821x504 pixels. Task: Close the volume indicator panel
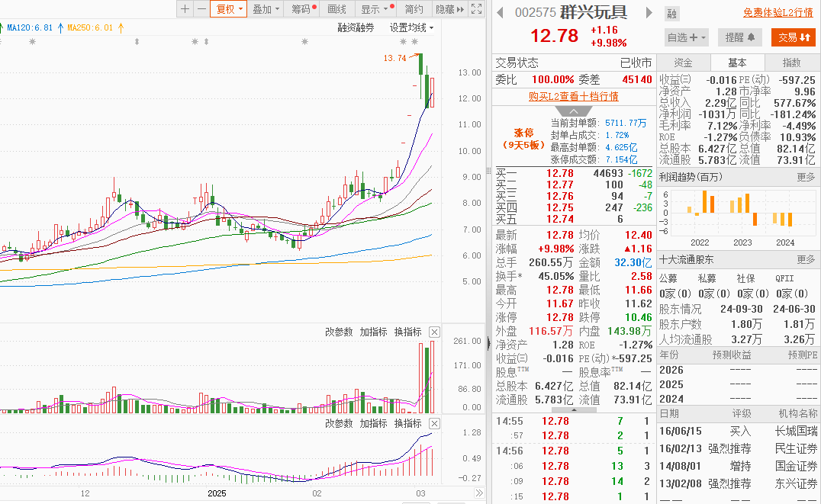coord(434,332)
